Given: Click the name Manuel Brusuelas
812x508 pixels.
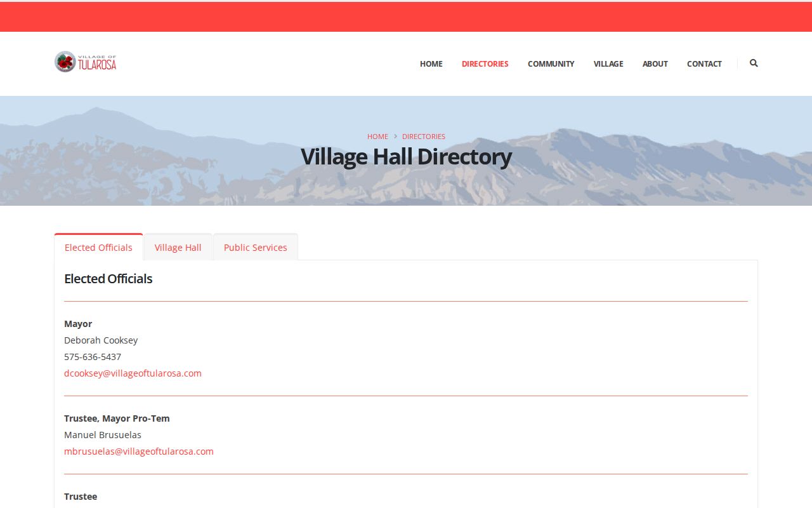Looking at the screenshot, I should coord(103,435).
